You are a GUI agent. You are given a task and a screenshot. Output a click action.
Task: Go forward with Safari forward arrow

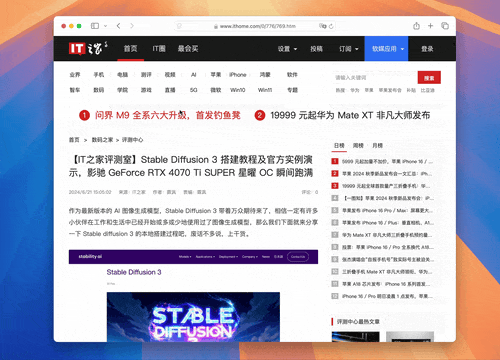132,26
